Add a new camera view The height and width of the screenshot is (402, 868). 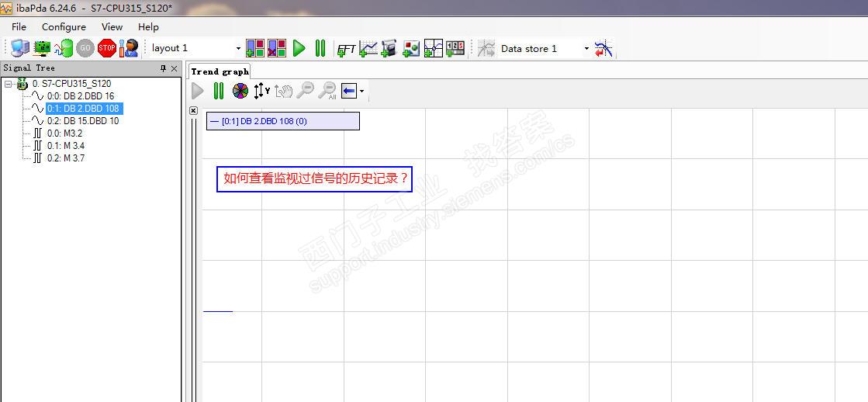click(x=389, y=48)
